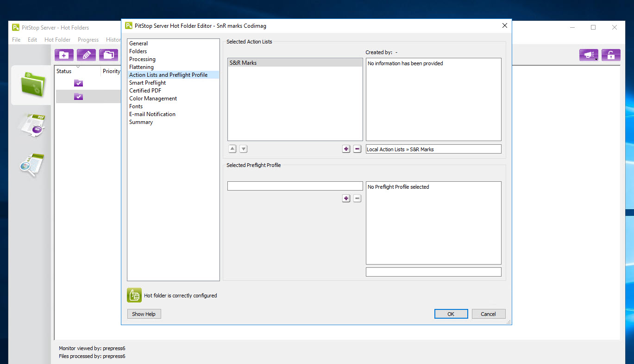Select Folders in the category list
Image resolution: width=634 pixels, height=364 pixels.
tap(138, 51)
